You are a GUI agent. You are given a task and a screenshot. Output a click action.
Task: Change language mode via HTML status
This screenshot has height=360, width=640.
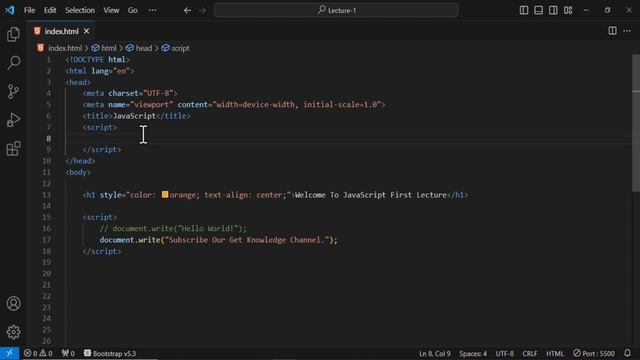pyautogui.click(x=555, y=353)
